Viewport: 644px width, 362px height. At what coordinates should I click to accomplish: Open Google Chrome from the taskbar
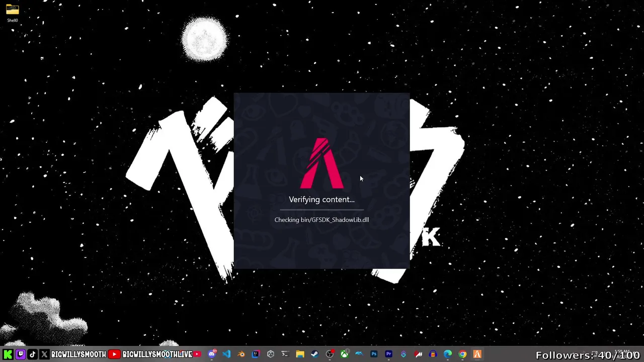[x=462, y=354]
